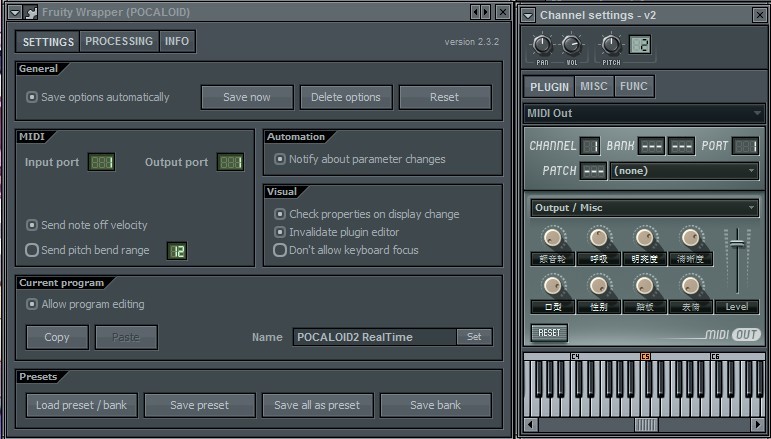This screenshot has width=771, height=439.
Task: Toggle Invalidate plugin editor option
Action: (280, 232)
